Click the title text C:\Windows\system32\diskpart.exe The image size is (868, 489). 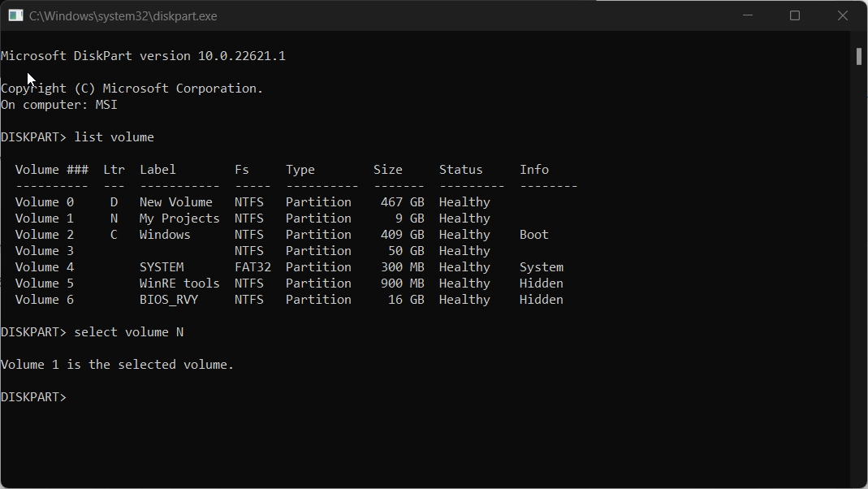pos(123,16)
